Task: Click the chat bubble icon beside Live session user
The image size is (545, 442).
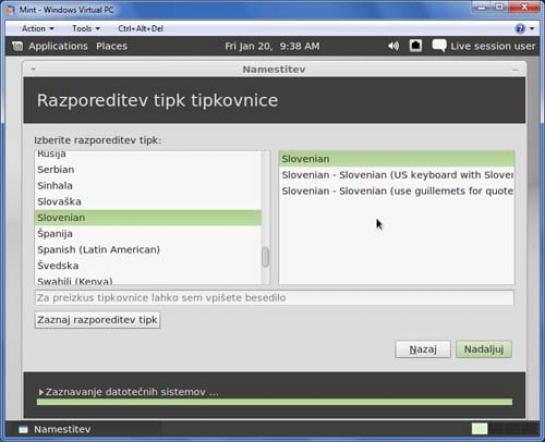Action: pyautogui.click(x=439, y=46)
